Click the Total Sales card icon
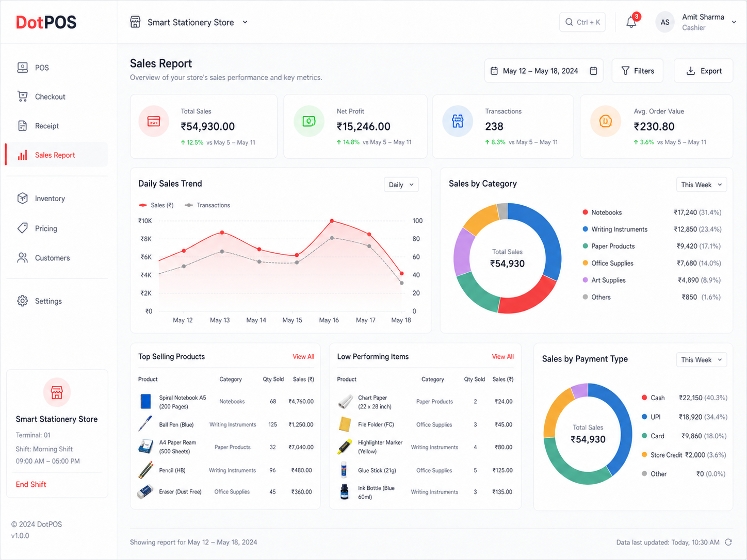747x560 pixels. coord(154,121)
